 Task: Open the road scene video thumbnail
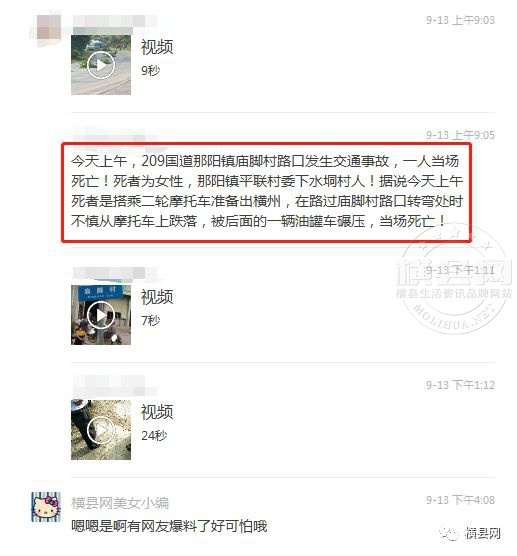coord(101,65)
